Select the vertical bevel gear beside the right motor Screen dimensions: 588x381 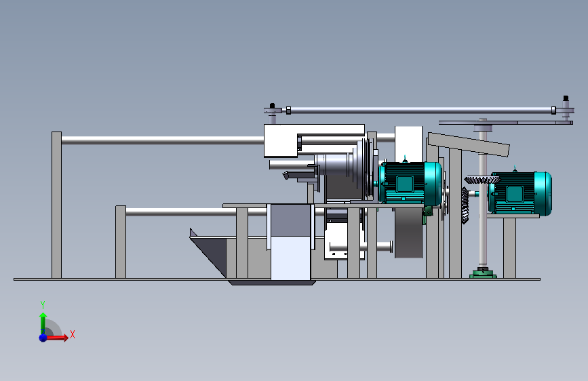coord(465,205)
